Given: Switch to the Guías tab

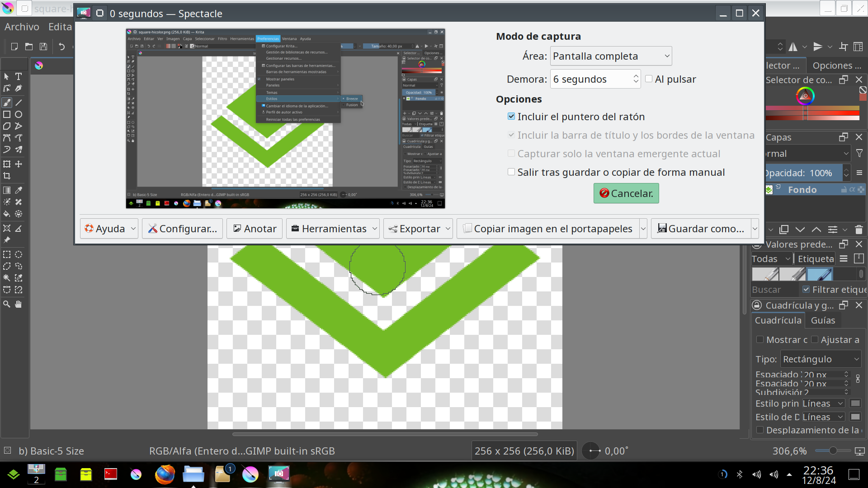Looking at the screenshot, I should pyautogui.click(x=823, y=320).
